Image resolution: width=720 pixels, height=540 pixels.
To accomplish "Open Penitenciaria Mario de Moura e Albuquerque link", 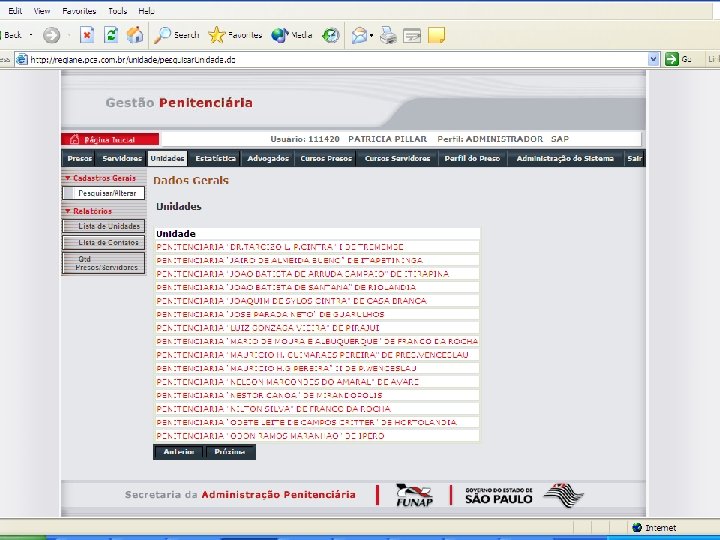I will coord(317,342).
